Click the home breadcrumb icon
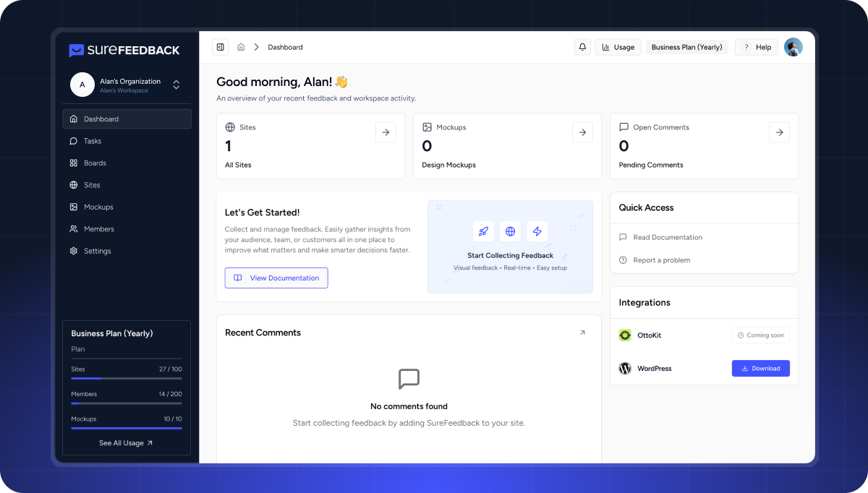 [241, 47]
